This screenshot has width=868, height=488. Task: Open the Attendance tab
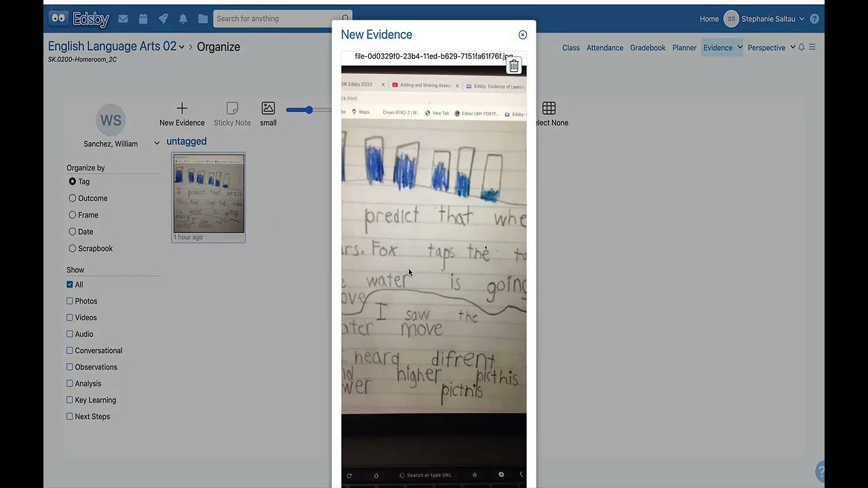(x=605, y=47)
